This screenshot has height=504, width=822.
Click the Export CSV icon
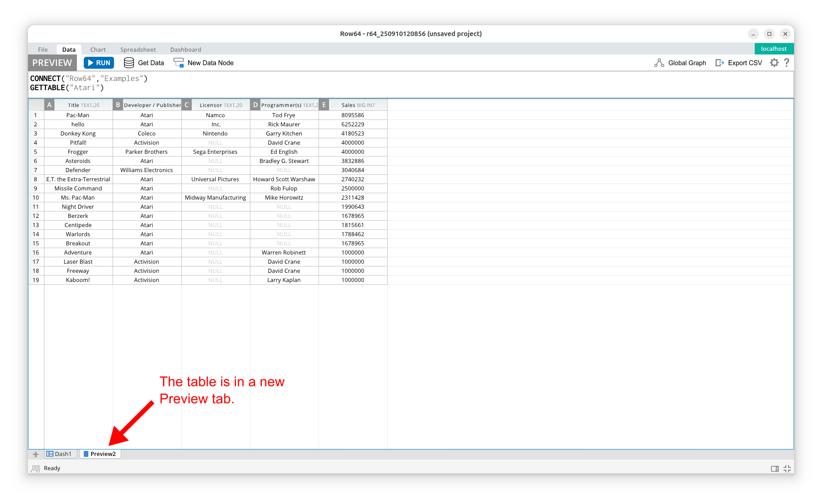click(x=719, y=63)
